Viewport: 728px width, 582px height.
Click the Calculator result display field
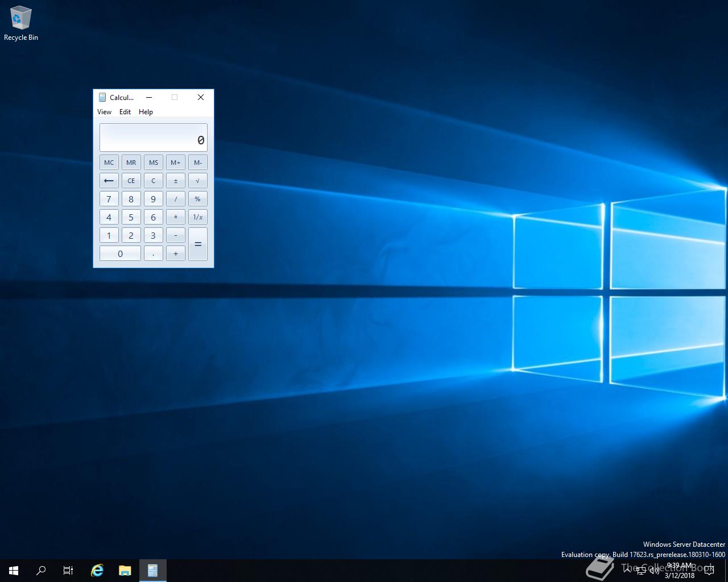click(154, 138)
